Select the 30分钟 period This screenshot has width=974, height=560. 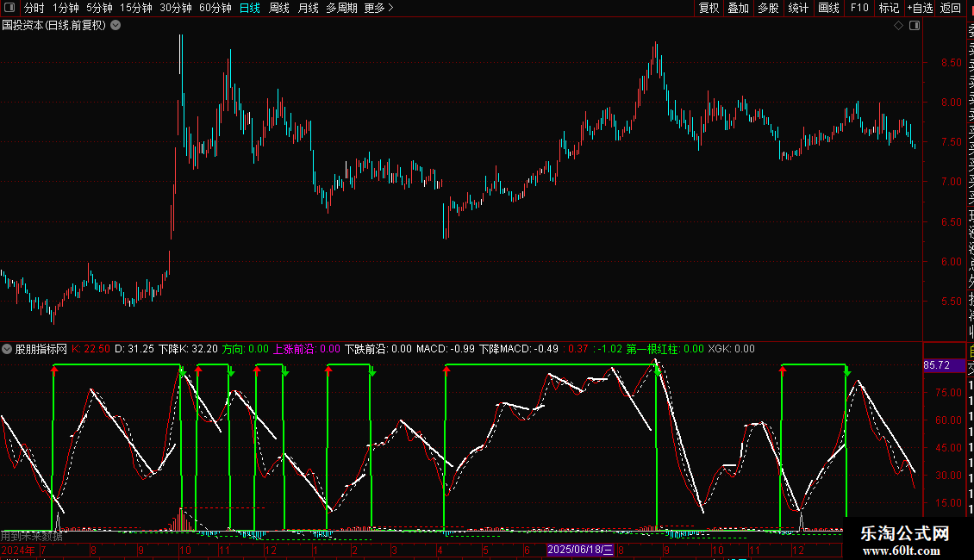176,8
